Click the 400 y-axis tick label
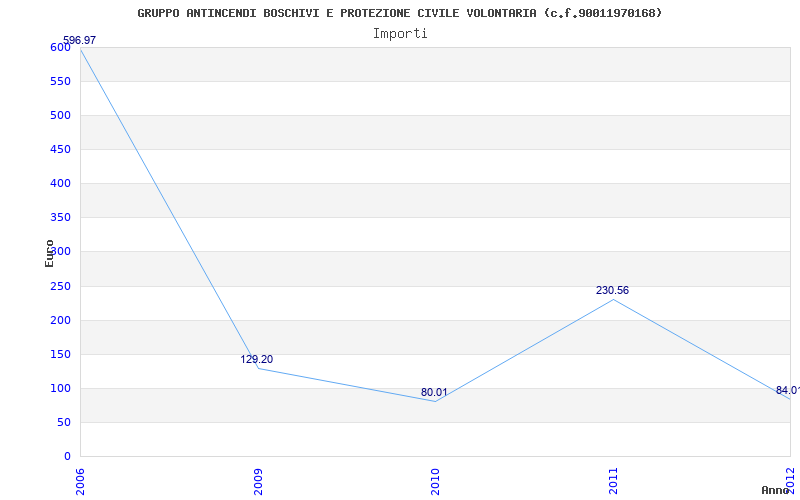This screenshot has width=800, height=500. pos(60,184)
